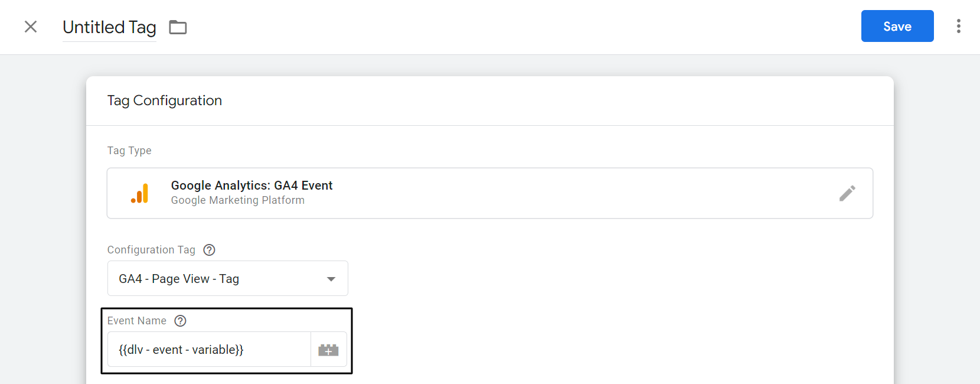
Task: Click the Tag Type label
Action: pos(129,151)
